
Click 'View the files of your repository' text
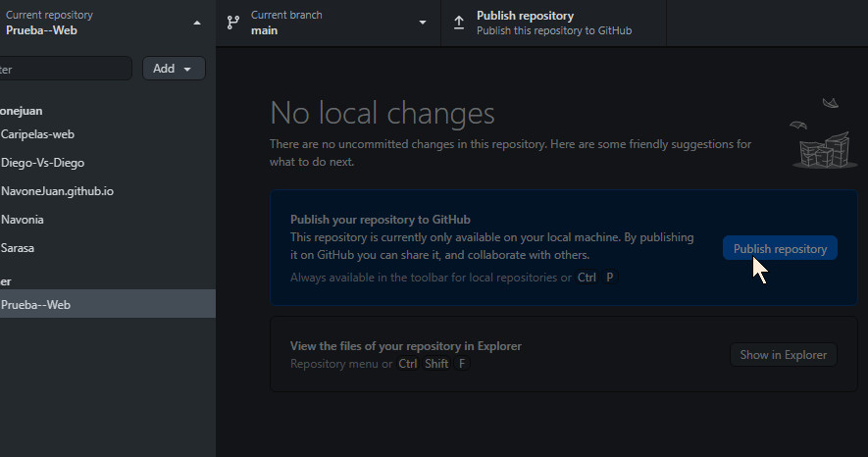pyautogui.click(x=406, y=346)
